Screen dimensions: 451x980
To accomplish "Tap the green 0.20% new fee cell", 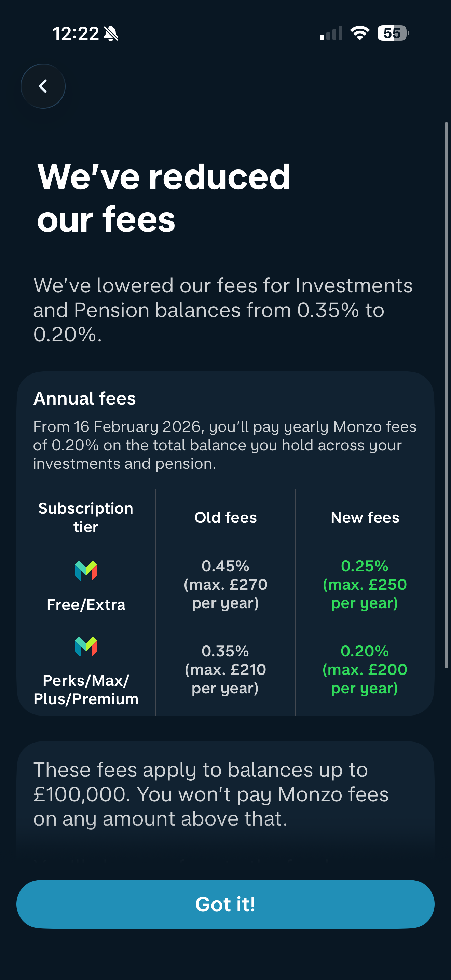I will coord(365,670).
